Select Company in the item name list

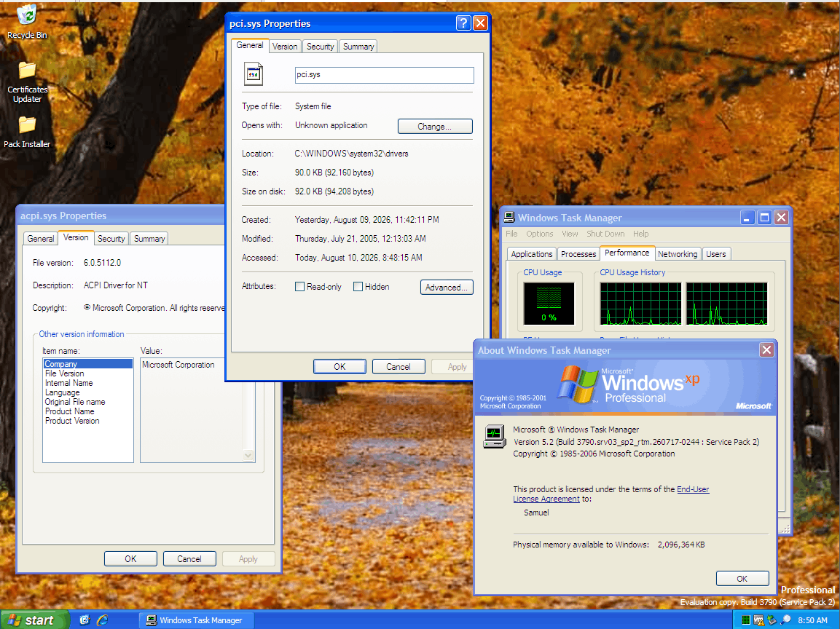[x=88, y=364]
